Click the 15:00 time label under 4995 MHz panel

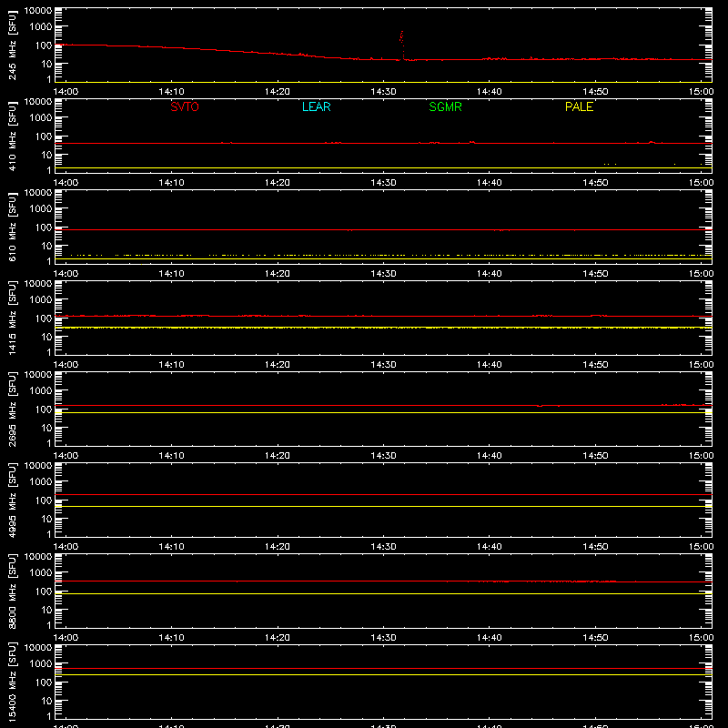point(701,547)
